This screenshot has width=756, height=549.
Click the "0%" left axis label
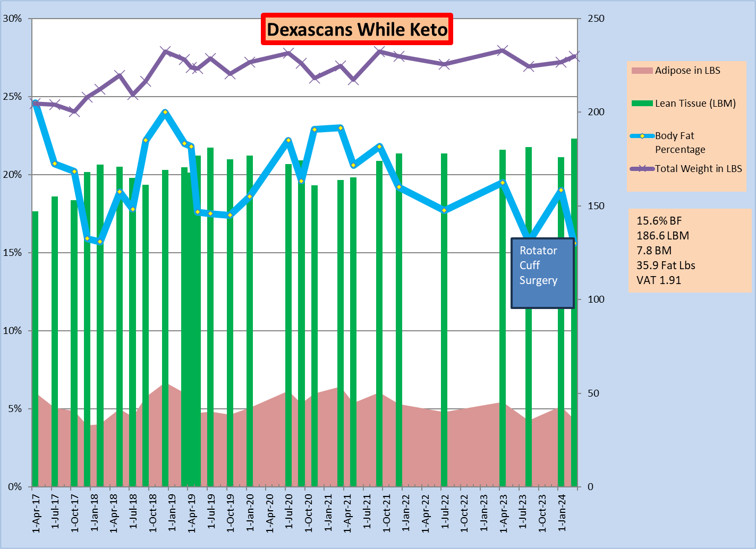[x=15, y=487]
